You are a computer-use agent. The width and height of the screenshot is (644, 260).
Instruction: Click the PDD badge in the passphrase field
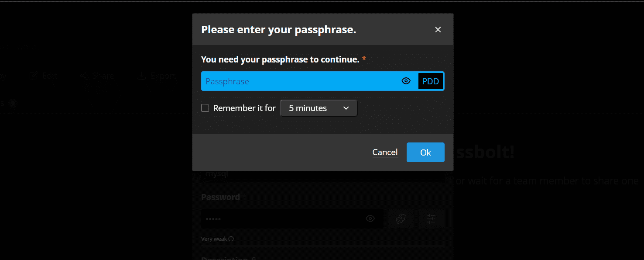click(x=431, y=81)
